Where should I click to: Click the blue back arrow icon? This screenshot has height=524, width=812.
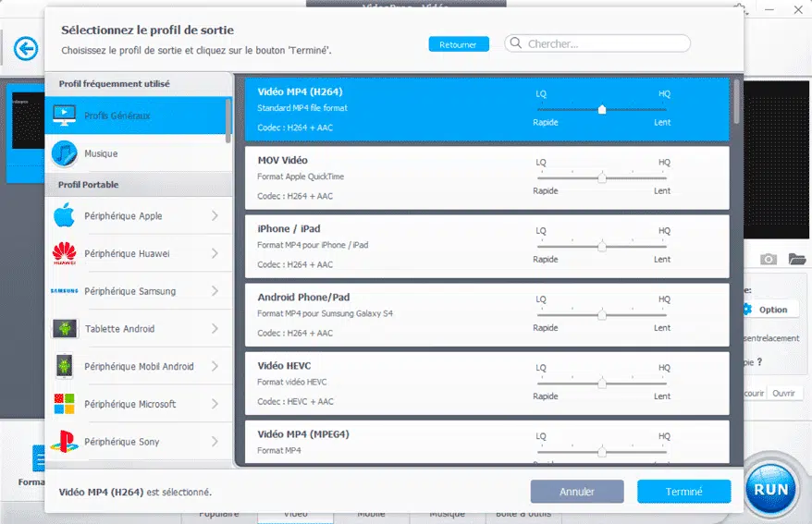(26, 49)
